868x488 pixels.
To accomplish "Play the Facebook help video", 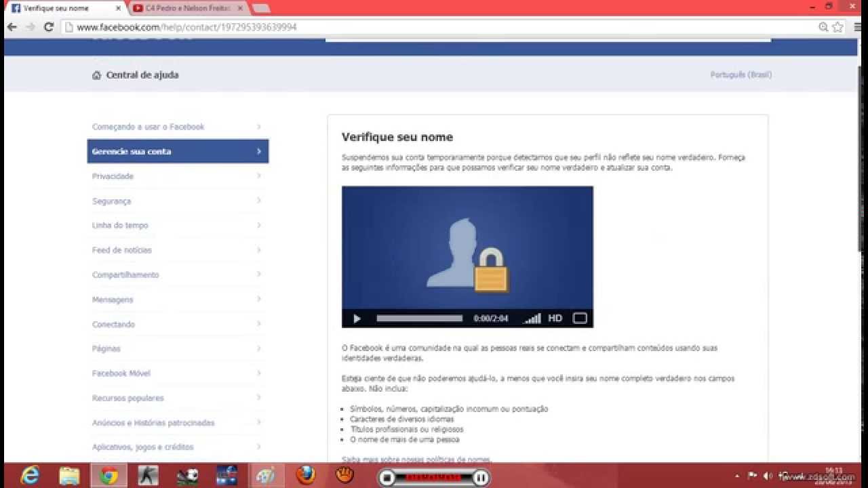I will pos(357,319).
